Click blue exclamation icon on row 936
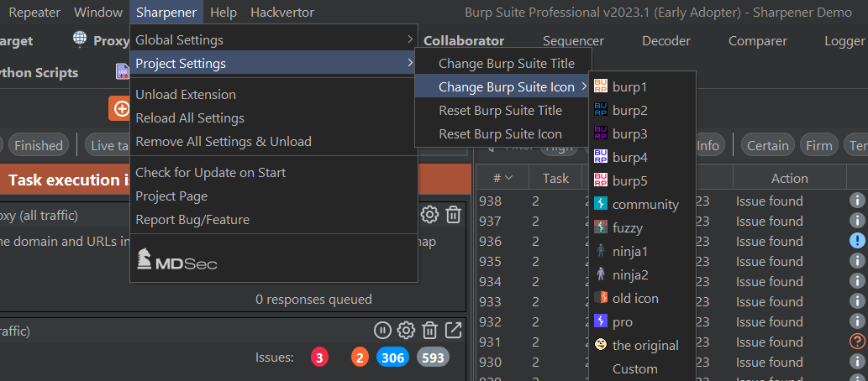The image size is (868, 381). pyautogui.click(x=857, y=241)
